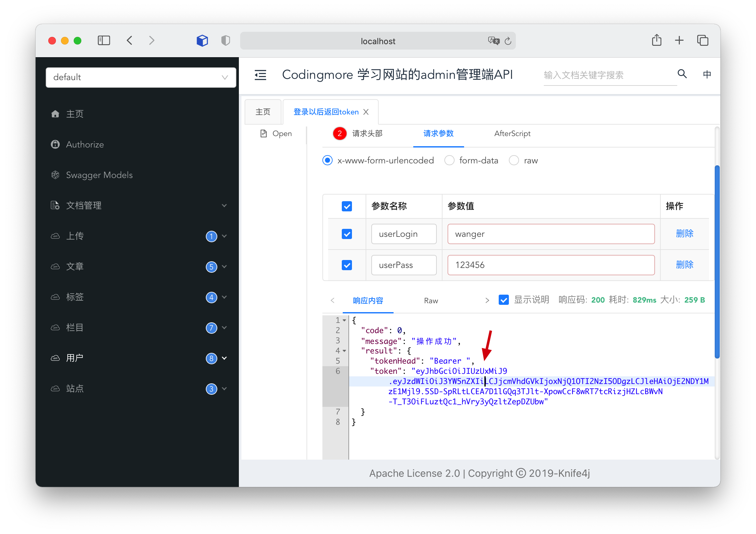The height and width of the screenshot is (534, 756).
Task: Click the userPass value field 123456
Action: point(550,265)
